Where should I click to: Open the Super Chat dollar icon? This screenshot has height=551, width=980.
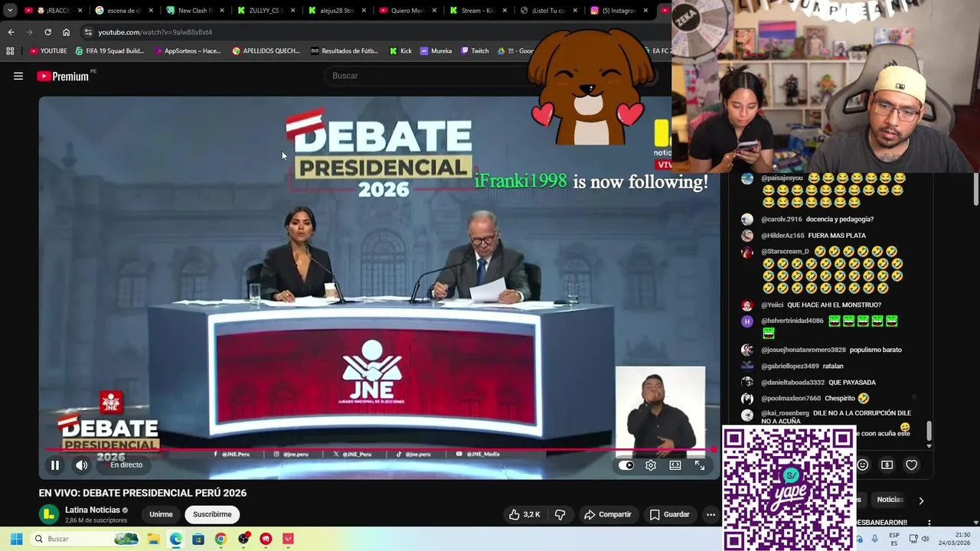pos(887,465)
